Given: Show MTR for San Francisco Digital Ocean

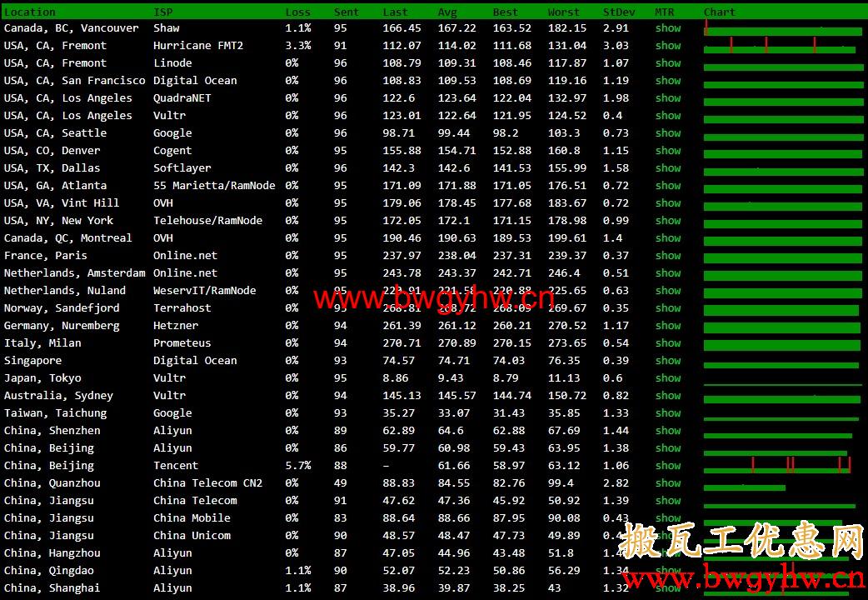Looking at the screenshot, I should tap(668, 80).
